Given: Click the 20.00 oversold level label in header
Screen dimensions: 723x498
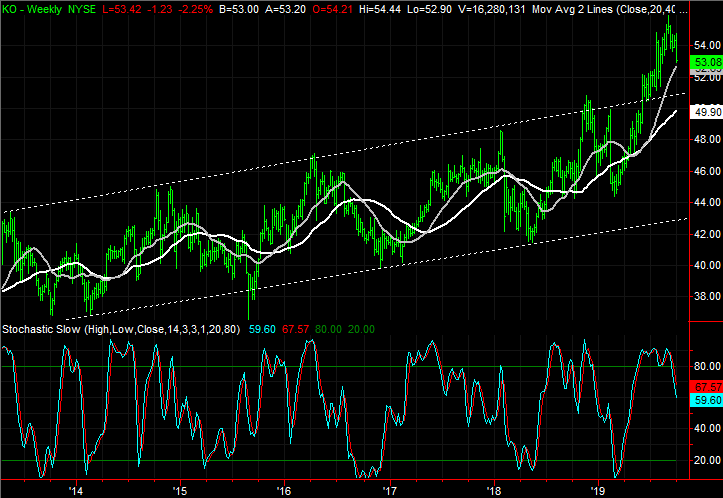Looking at the screenshot, I should (361, 329).
